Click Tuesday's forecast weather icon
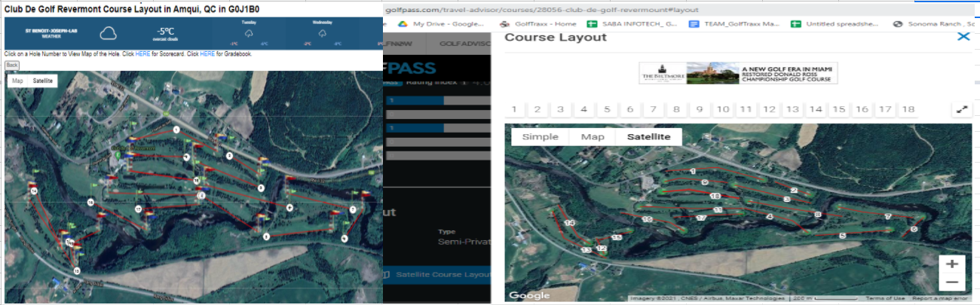Viewport: 980px width, 305px height. (x=249, y=33)
